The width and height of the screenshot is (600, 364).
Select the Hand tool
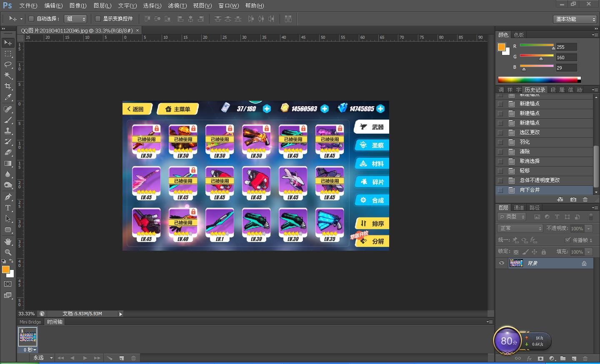click(8, 242)
